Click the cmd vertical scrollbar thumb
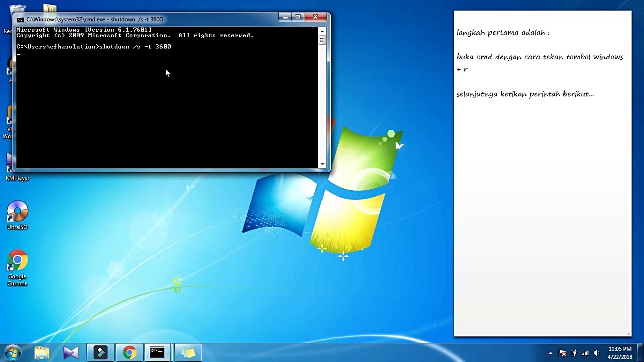 323,40
